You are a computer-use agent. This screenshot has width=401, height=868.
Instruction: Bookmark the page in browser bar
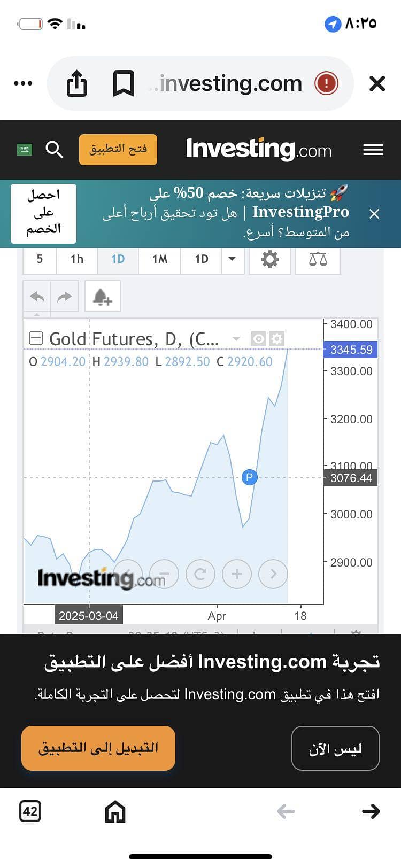coord(124,84)
